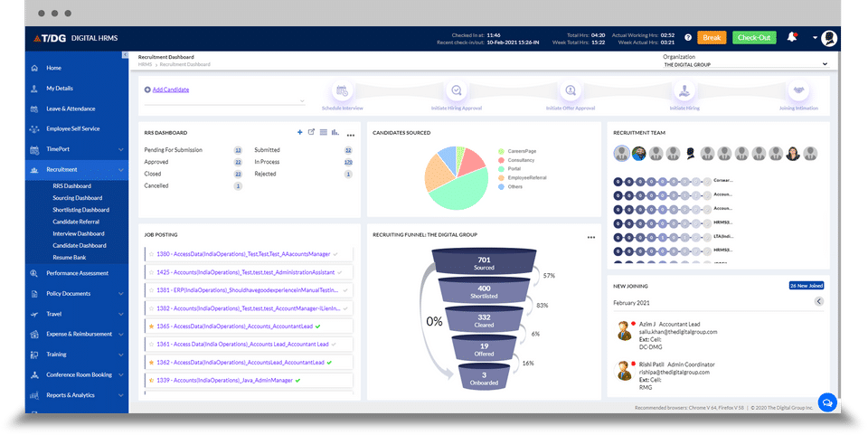Click the Travel airplane icon
Screen dimensions: 868x435
(34, 315)
